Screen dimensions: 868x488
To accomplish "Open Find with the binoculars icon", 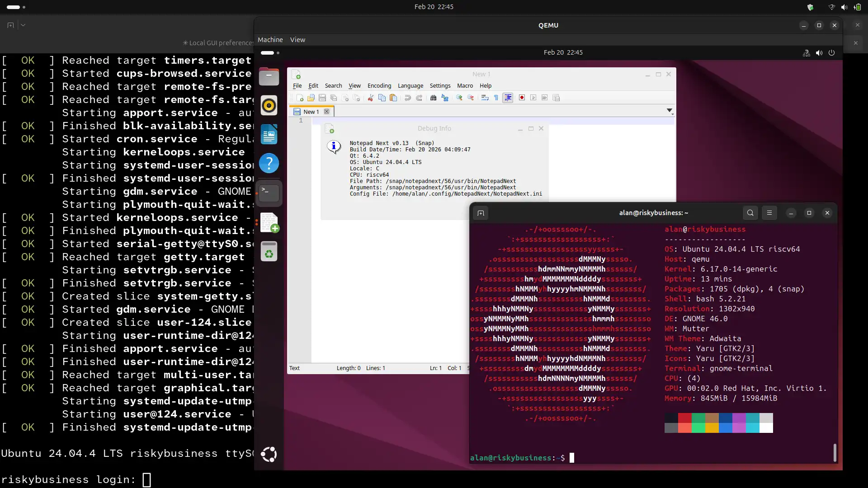I will click(433, 98).
